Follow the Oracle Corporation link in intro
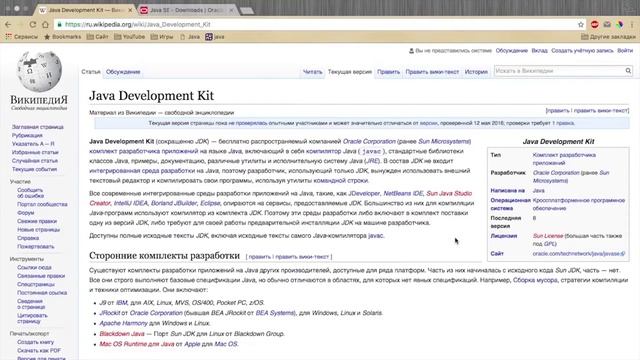Image resolution: width=640 pixels, height=360 pixels. (369, 141)
